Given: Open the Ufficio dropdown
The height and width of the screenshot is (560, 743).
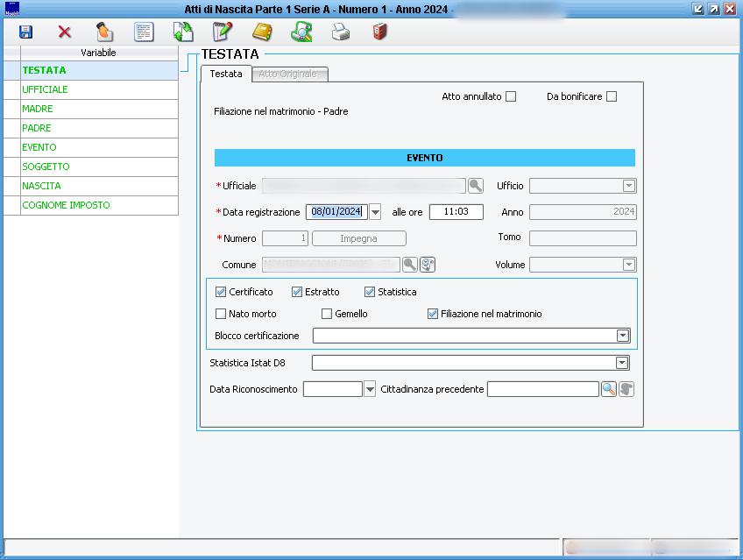Looking at the screenshot, I should pos(629,186).
